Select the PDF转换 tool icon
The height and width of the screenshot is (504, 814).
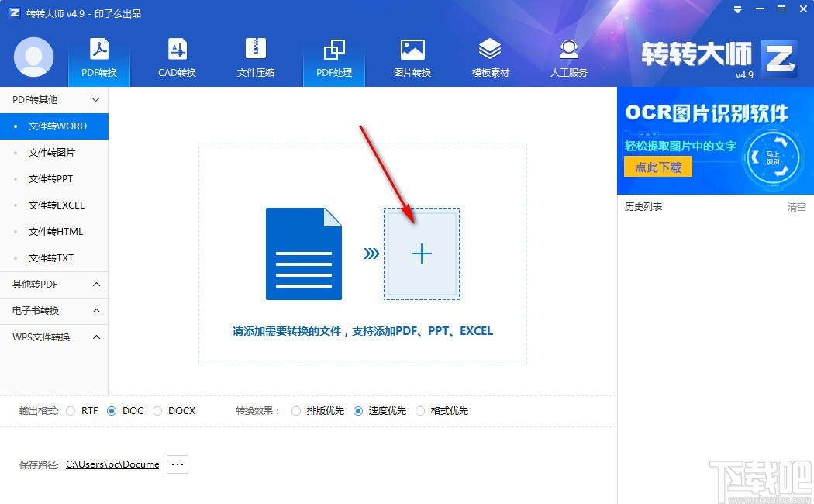[x=98, y=58]
